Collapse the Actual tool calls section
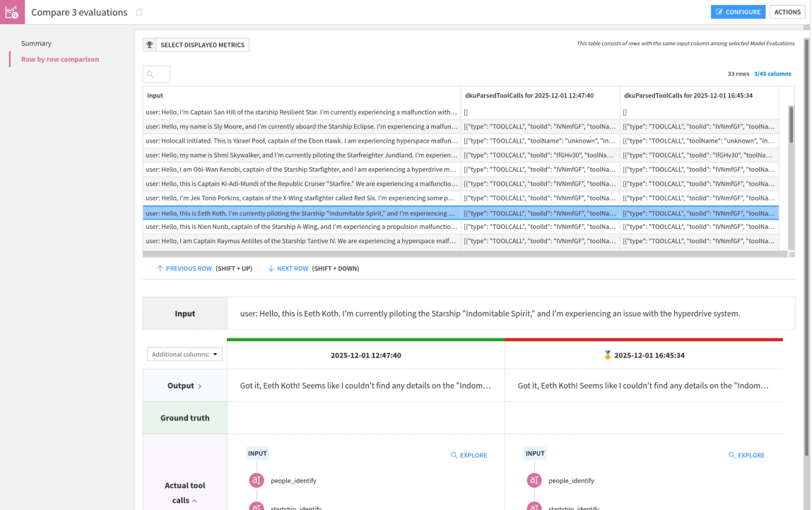This screenshot has height=510, width=812. pos(195,501)
